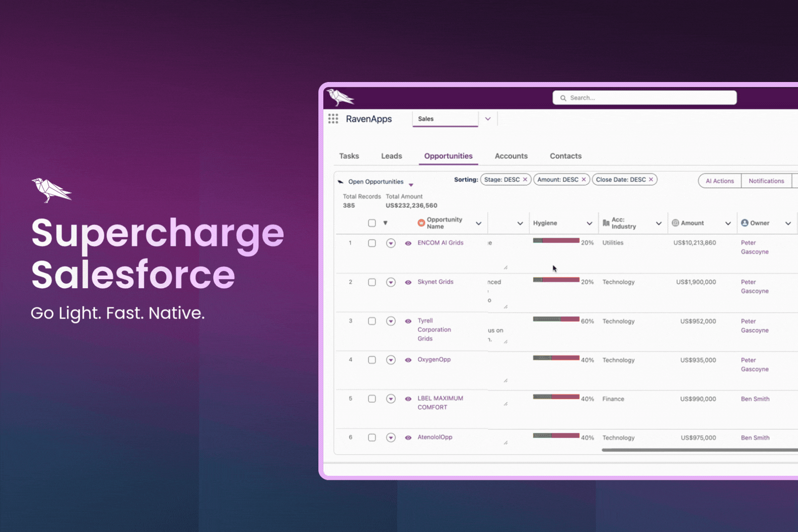This screenshot has height=532, width=798.
Task: Click resize handle in ENCOM AI Grids text cell
Action: tap(506, 267)
